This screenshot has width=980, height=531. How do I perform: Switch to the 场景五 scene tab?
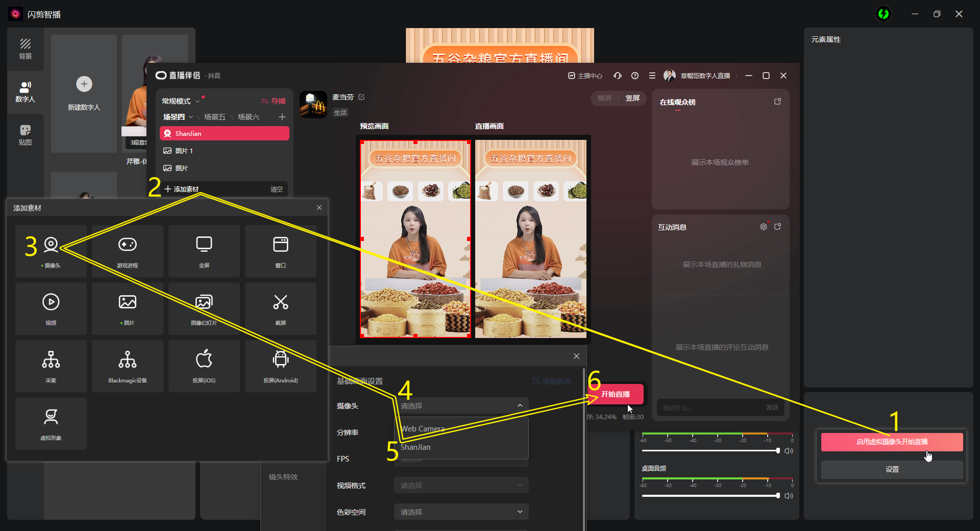(214, 117)
